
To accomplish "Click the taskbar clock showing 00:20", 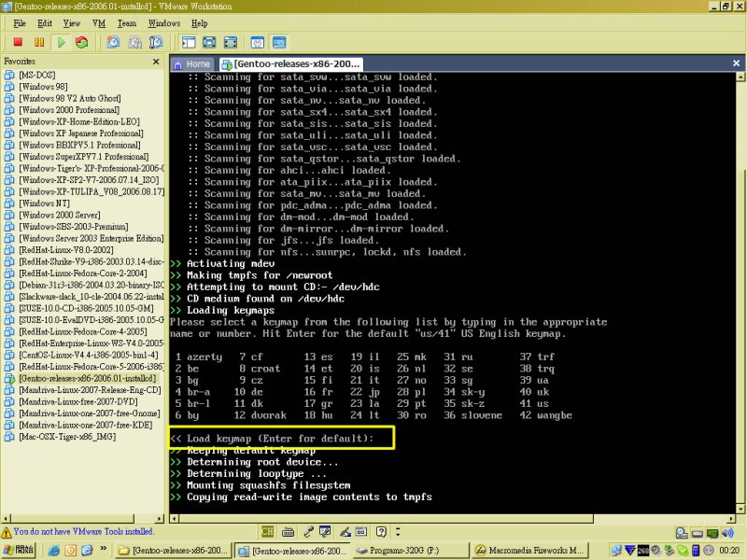I will pos(729,551).
